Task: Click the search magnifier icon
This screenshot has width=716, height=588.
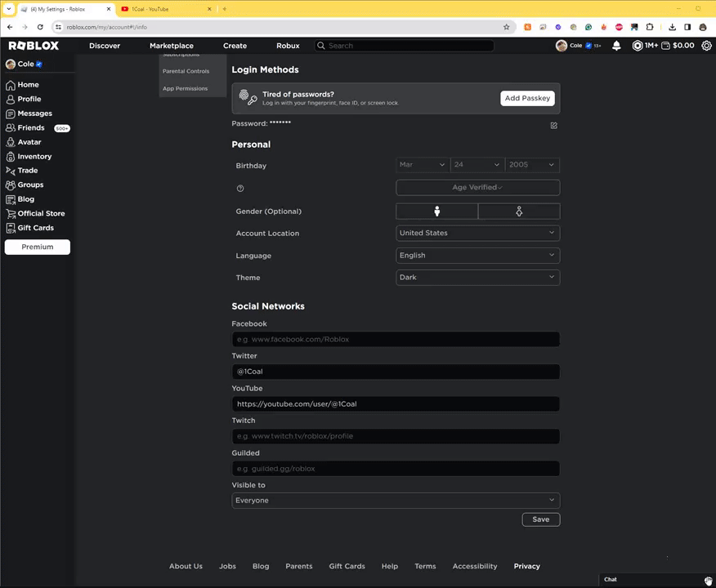Action: (321, 46)
